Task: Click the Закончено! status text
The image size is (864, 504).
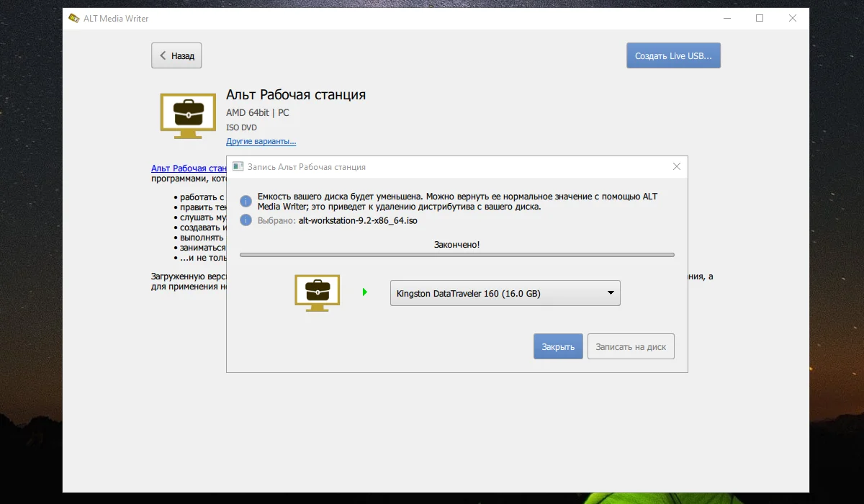Action: click(x=457, y=245)
